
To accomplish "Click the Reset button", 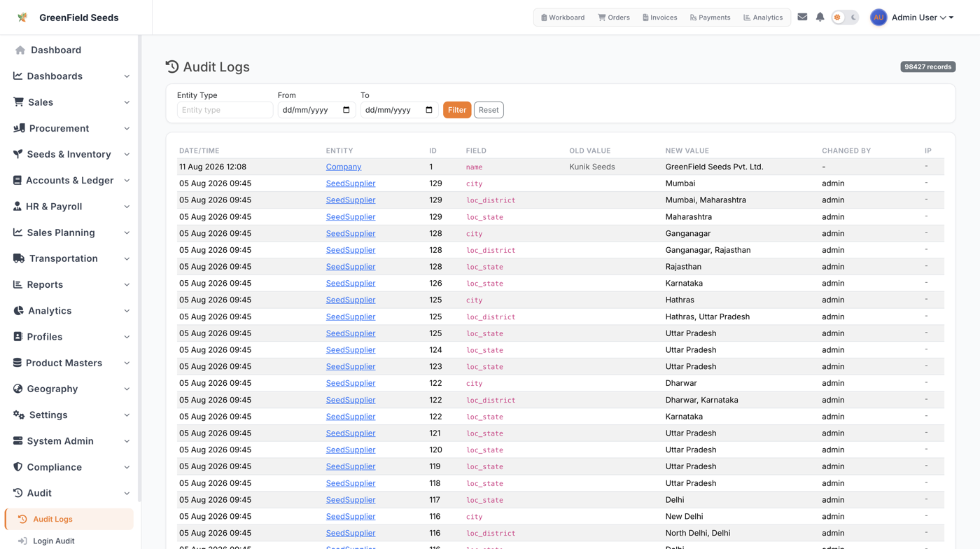I will (489, 110).
